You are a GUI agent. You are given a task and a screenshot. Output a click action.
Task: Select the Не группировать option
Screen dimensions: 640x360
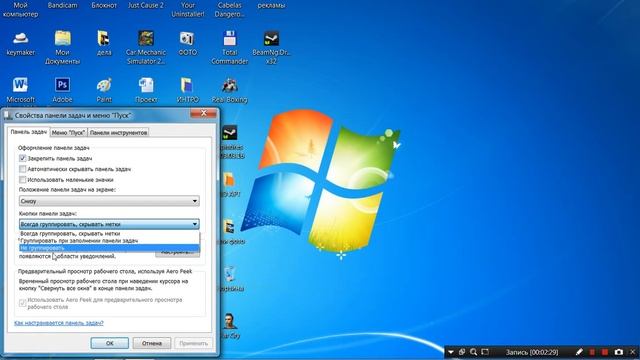109,248
